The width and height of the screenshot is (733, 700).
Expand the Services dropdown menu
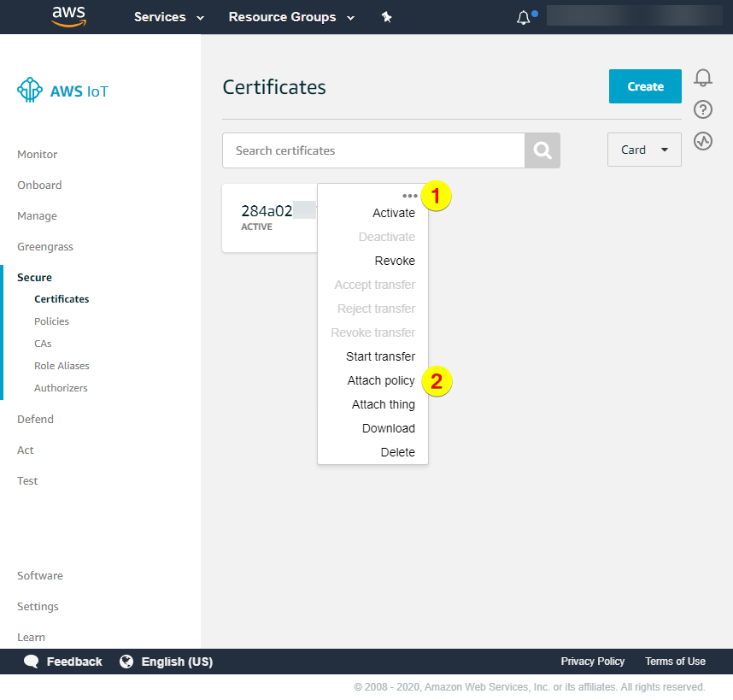tap(169, 17)
